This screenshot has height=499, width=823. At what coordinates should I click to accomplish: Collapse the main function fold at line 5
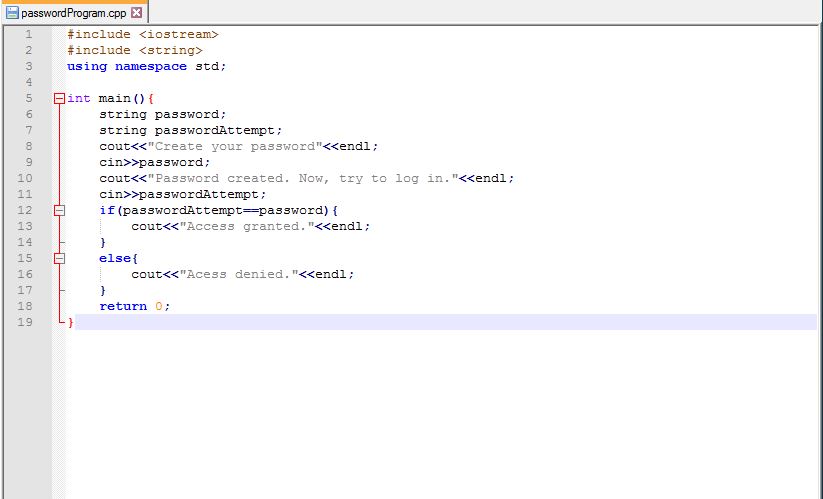tap(59, 98)
